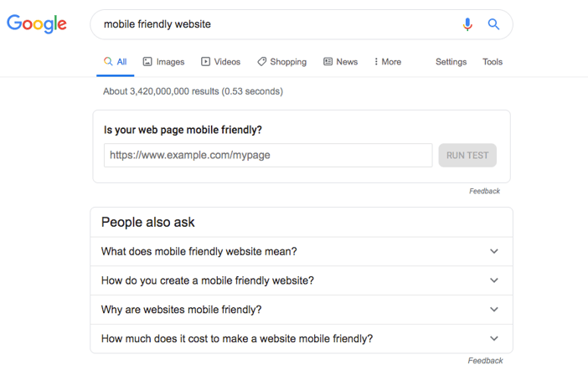Click the mobile friendly URL input field
Viewport: 588px width, 380px height.
point(268,155)
